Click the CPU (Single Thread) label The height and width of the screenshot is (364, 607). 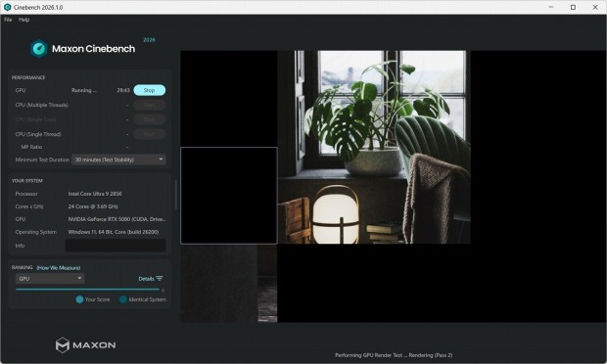(x=38, y=134)
